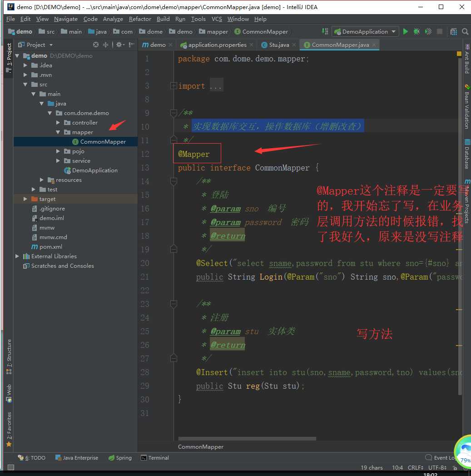
Task: Click the collapse all icon in Project panel
Action: pos(105,45)
